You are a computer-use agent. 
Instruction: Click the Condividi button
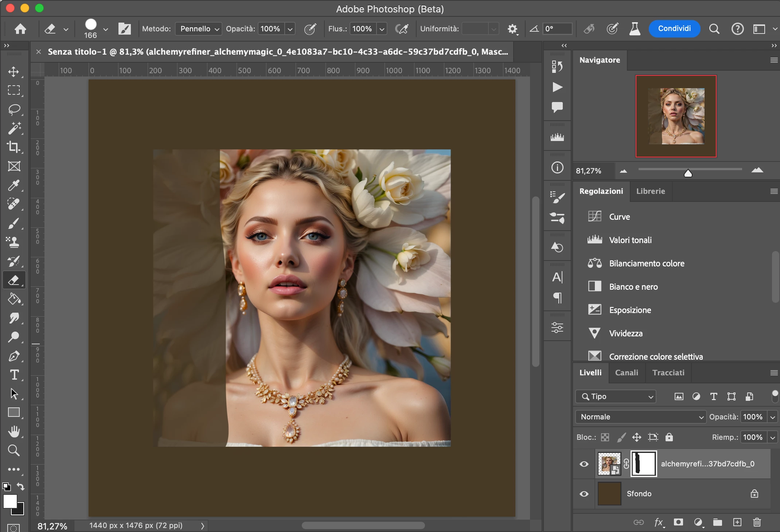pos(674,29)
